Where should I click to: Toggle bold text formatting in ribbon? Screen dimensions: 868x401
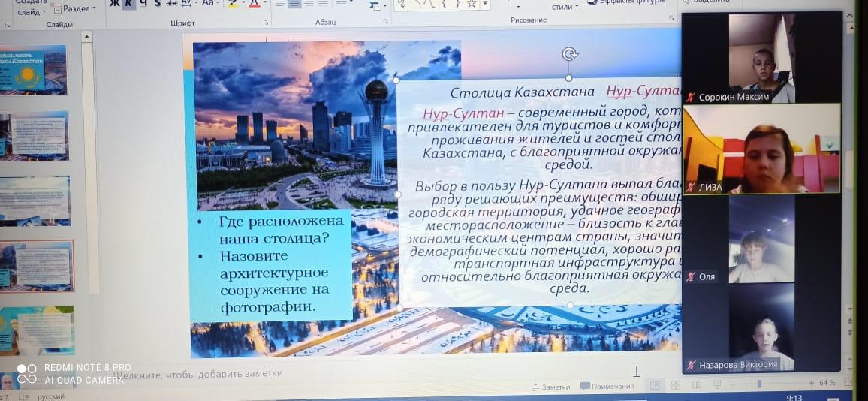114,3
